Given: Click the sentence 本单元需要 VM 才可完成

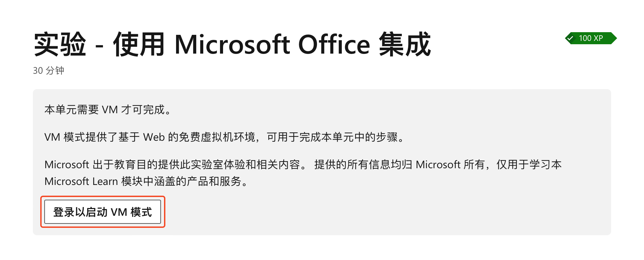Looking at the screenshot, I should pos(107,110).
